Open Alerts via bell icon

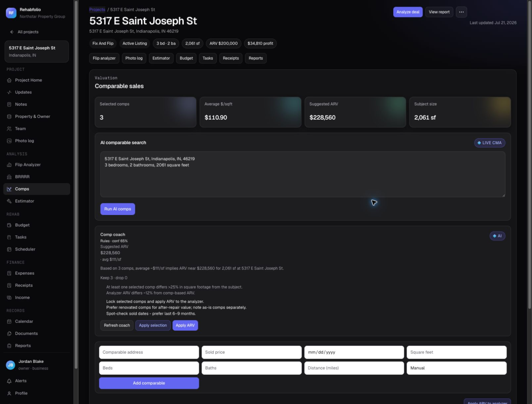pos(9,381)
